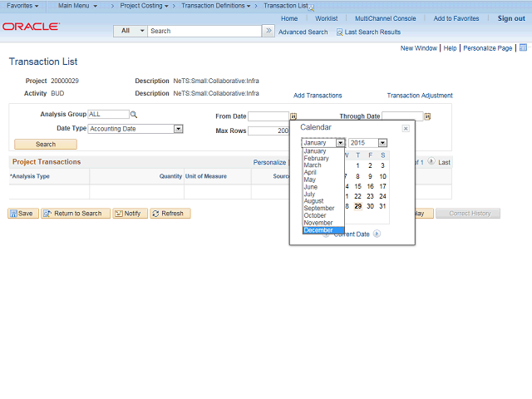Click the next arrow beside Current Date
This screenshot has width=532, height=399.
[377, 234]
